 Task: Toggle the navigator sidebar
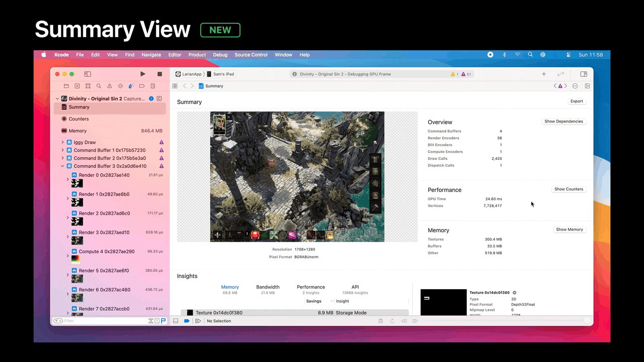tap(88, 74)
